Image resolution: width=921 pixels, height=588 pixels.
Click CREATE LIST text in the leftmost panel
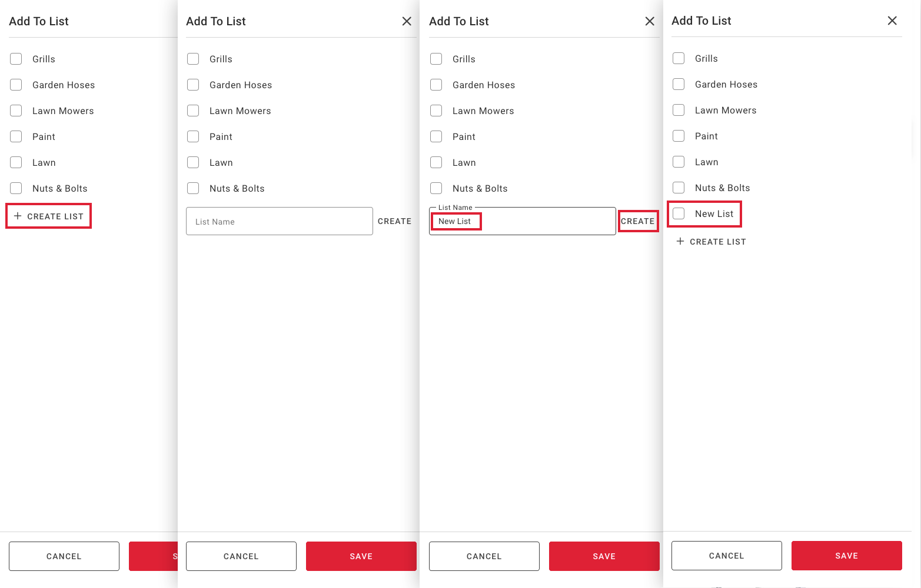pyautogui.click(x=55, y=216)
